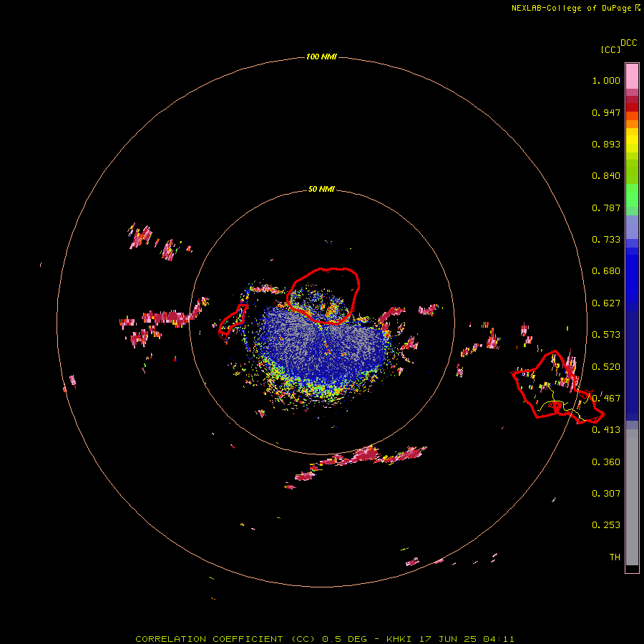Click the pink swatch beside 1.000
Viewport: 644px width, 644px height.
(632, 77)
